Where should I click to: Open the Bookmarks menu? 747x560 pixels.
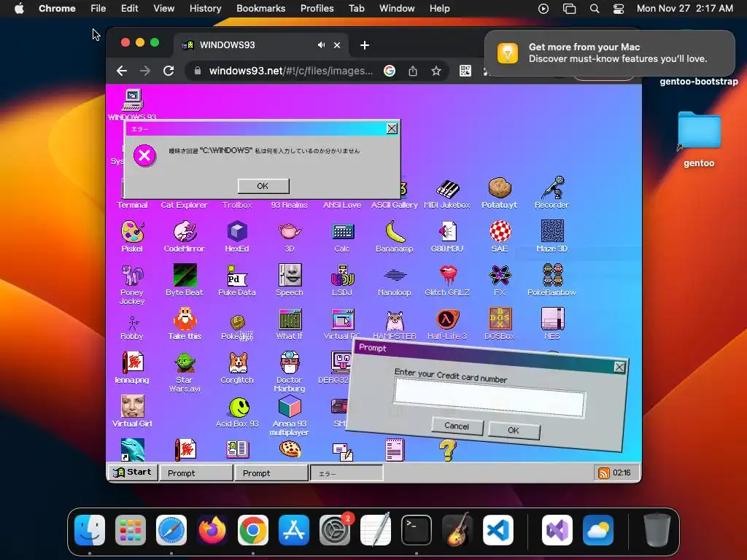coord(260,8)
